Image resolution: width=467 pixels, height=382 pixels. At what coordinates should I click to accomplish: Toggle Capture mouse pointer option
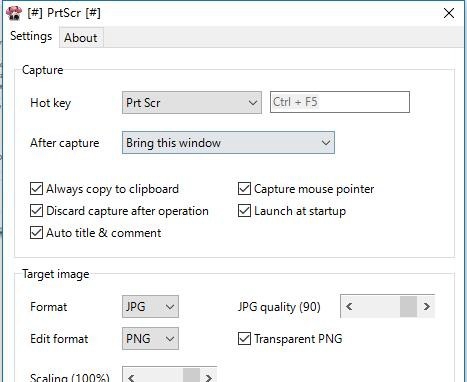click(x=244, y=189)
